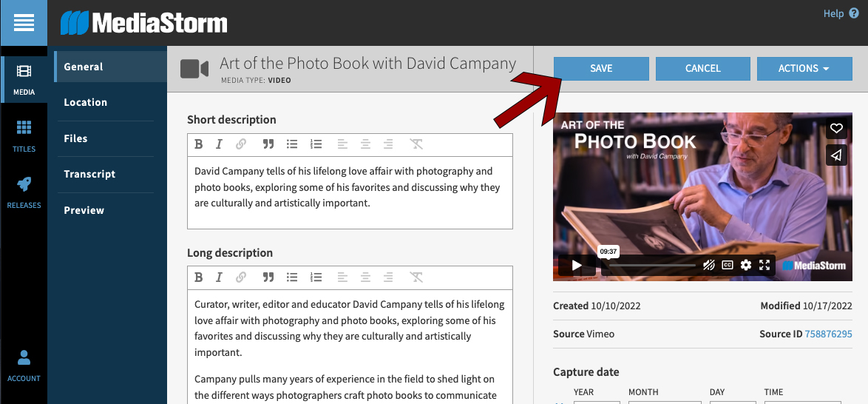Toggle closed captions on the video
Viewport: 868px width, 404px height.
[728, 265]
